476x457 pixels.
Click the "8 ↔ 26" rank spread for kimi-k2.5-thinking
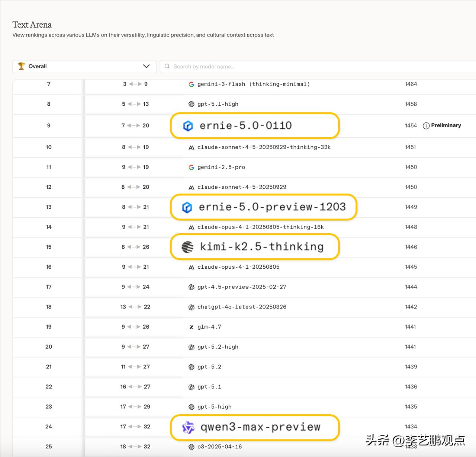pyautogui.click(x=135, y=247)
